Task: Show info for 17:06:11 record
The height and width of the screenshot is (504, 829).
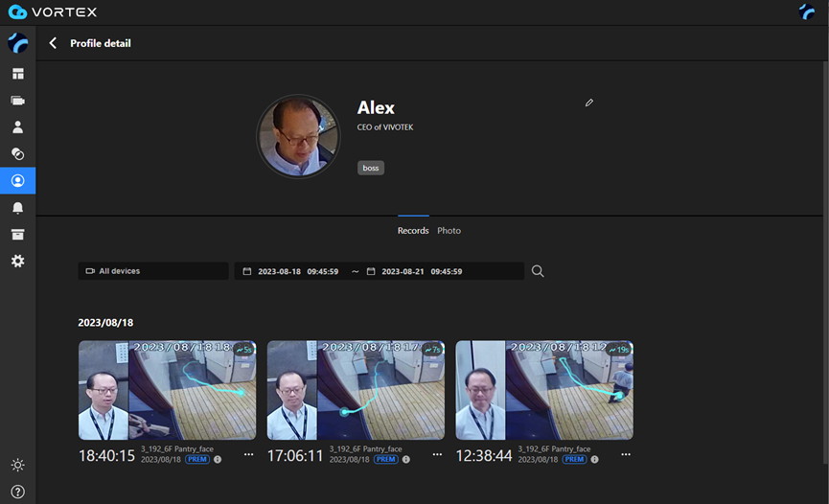Action: (406, 460)
